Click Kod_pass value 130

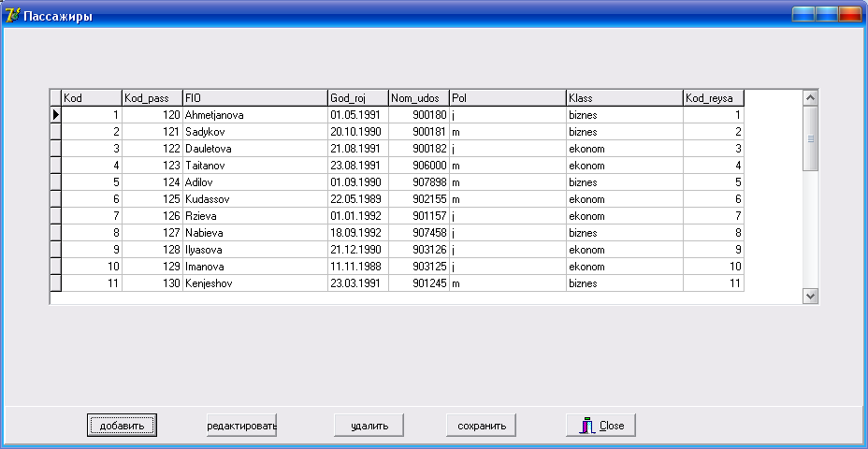pyautogui.click(x=152, y=282)
